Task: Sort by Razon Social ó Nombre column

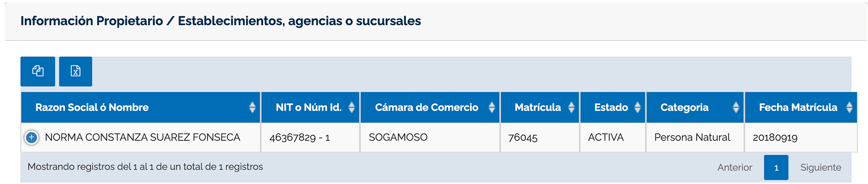Action: pos(141,107)
